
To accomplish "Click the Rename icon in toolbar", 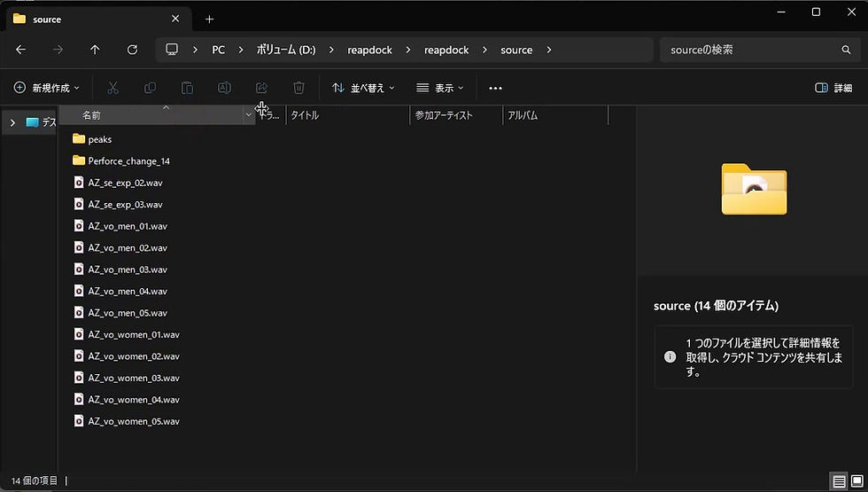I will tap(224, 88).
